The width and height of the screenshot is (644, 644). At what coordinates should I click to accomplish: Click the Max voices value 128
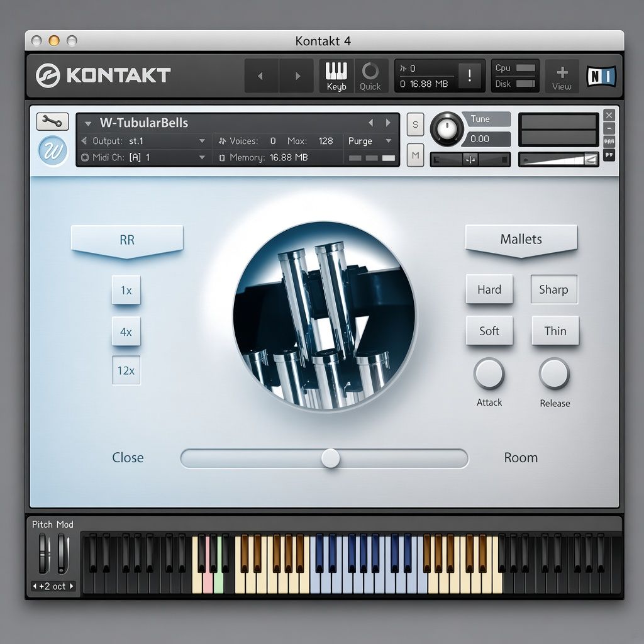point(326,141)
